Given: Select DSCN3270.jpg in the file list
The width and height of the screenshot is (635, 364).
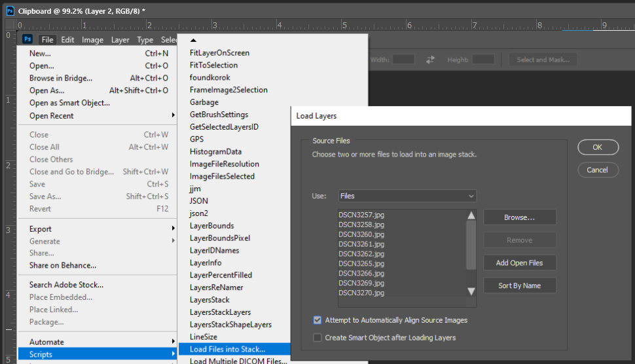Looking at the screenshot, I should pos(361,293).
